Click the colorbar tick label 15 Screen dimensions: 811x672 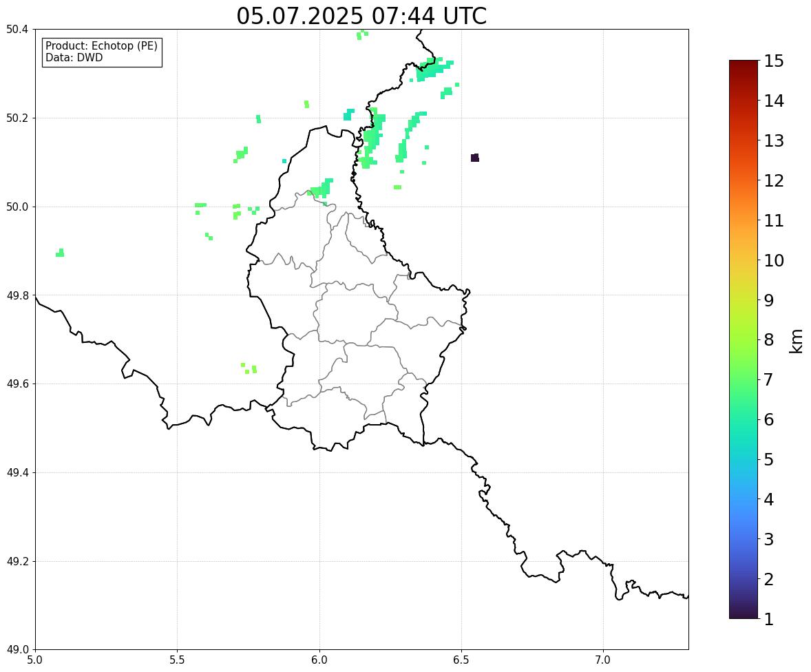click(x=774, y=61)
